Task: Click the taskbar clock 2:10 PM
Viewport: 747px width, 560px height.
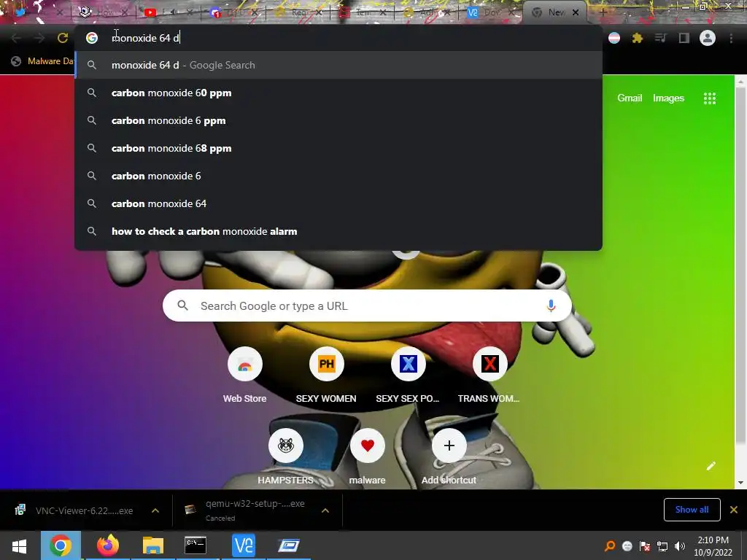Action: (713, 545)
